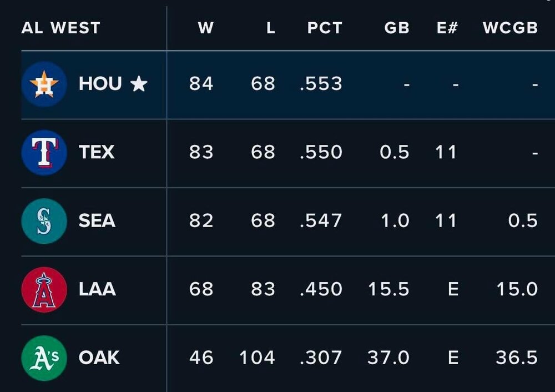Select the SEA team name
The width and height of the screenshot is (555, 392).
(97, 221)
